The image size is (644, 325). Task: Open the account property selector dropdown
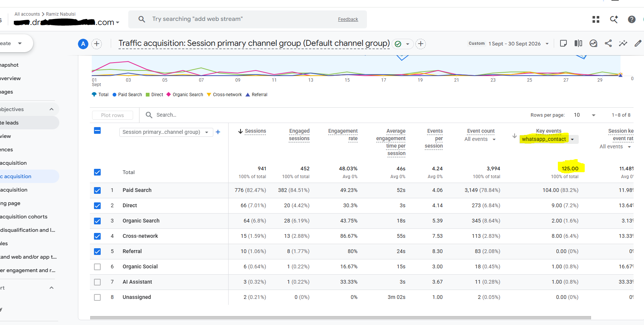(67, 22)
